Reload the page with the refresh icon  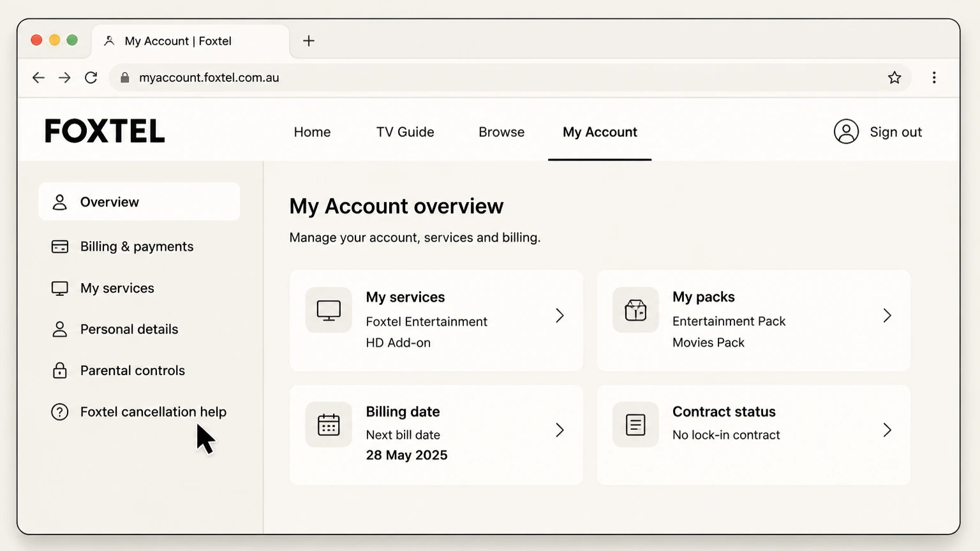[x=91, y=78]
